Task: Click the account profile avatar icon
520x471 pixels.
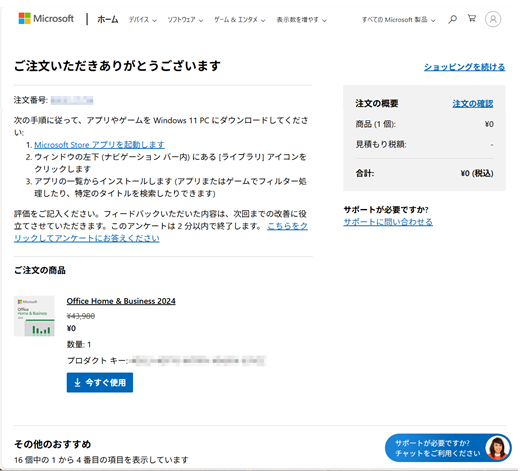Action: point(493,19)
